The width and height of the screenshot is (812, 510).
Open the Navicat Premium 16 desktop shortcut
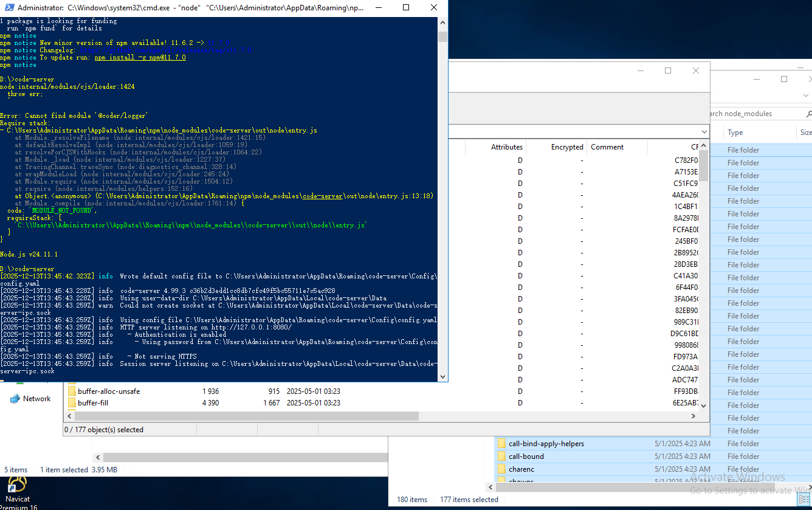17,484
